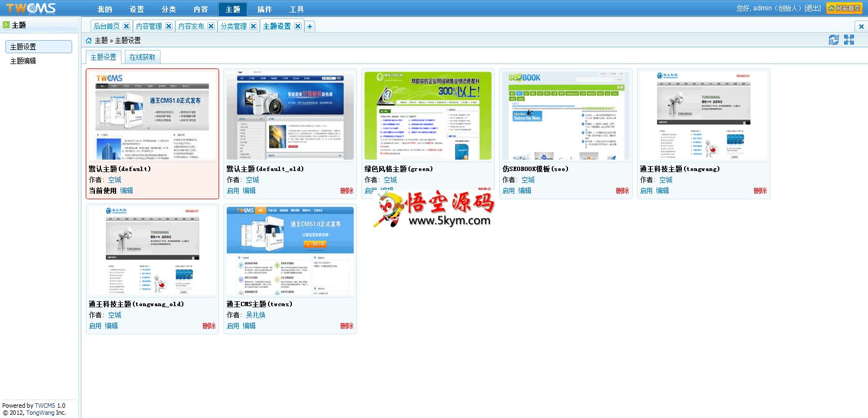Image resolution: width=868 pixels, height=418 pixels.
Task: Close the 主题设置 tab
Action: tap(298, 26)
